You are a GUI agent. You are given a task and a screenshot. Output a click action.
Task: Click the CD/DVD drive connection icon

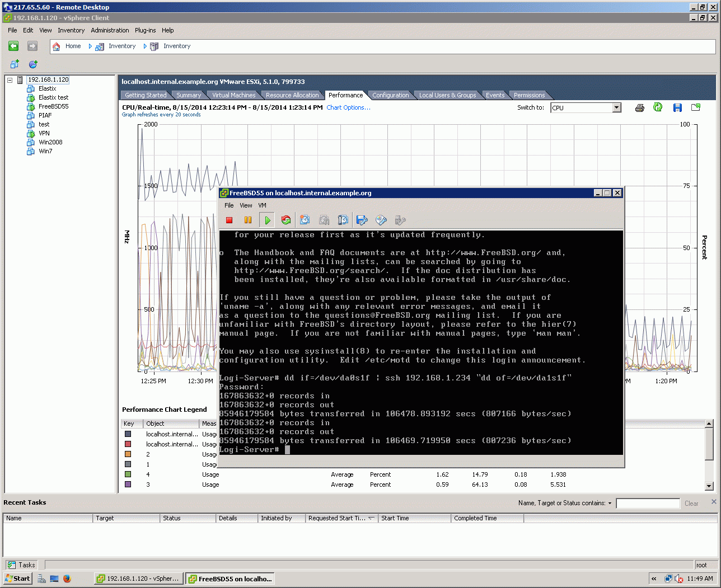pos(381,220)
